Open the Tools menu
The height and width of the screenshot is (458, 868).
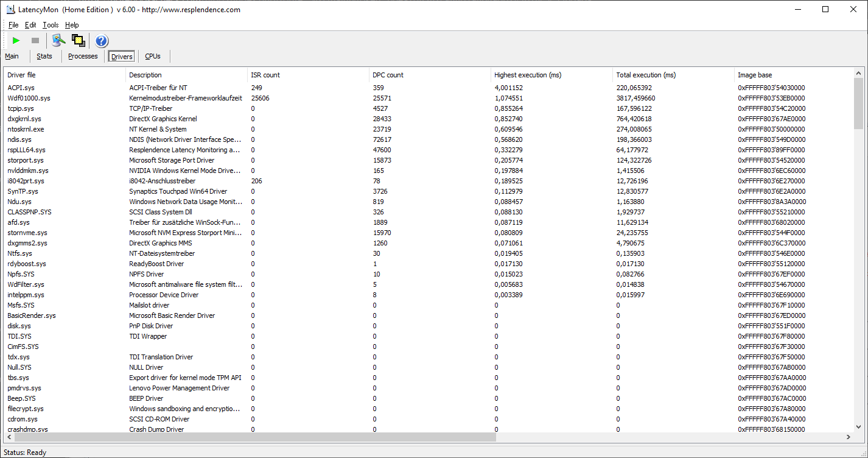[51, 25]
